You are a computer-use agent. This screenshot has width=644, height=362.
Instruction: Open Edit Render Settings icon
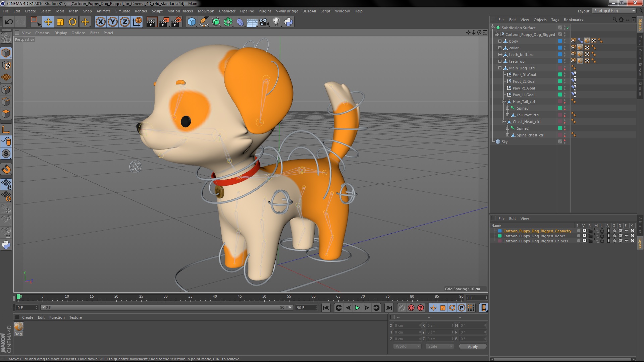coord(176,22)
